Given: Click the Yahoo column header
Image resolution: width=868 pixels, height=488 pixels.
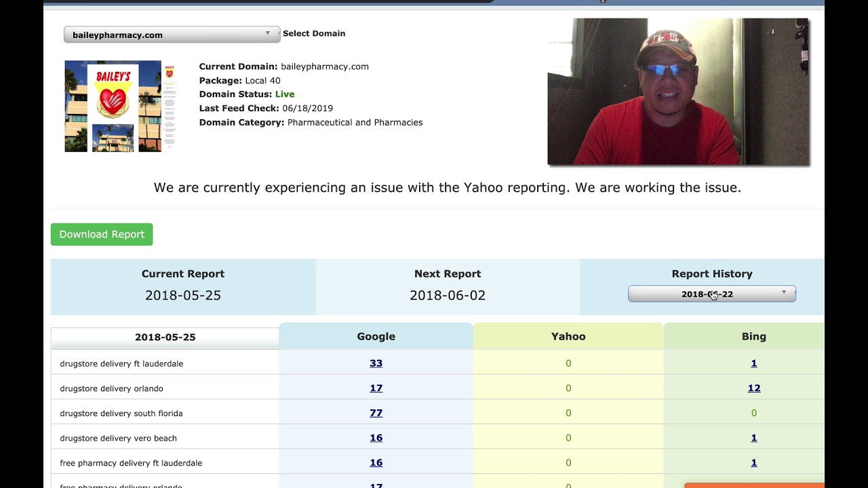Looking at the screenshot, I should (x=568, y=336).
